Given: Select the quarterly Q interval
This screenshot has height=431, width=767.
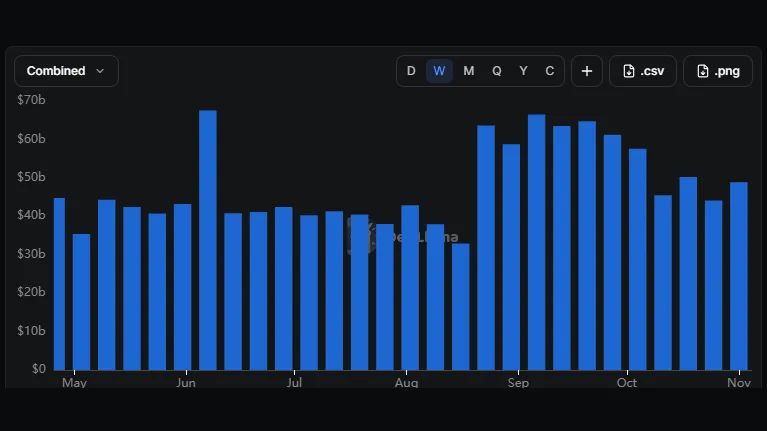Looking at the screenshot, I should [496, 71].
